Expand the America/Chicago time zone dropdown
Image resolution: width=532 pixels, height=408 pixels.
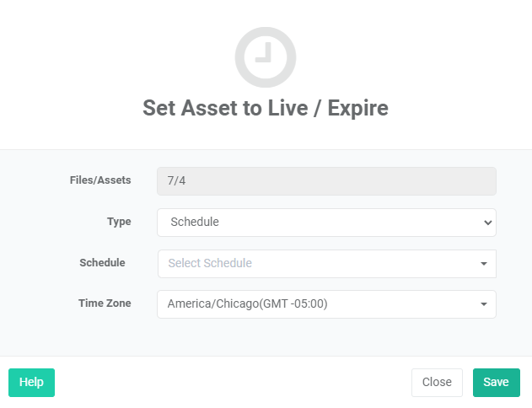(x=326, y=304)
